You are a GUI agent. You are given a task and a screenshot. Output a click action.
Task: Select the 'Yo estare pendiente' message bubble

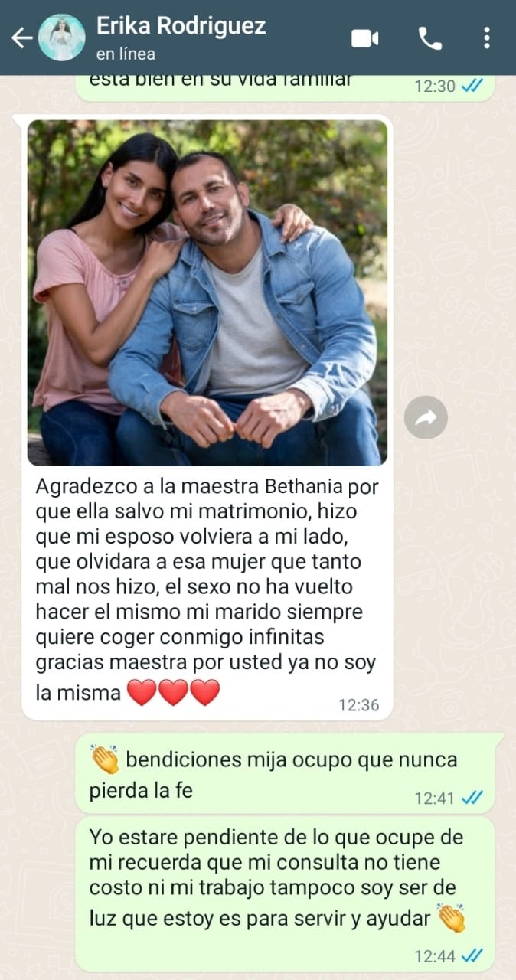(x=285, y=894)
